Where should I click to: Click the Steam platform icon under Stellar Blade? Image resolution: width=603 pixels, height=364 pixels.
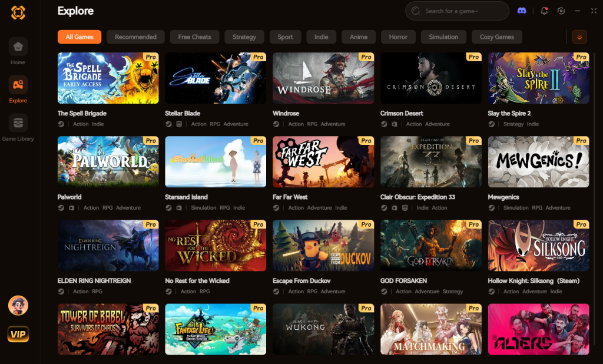point(168,124)
